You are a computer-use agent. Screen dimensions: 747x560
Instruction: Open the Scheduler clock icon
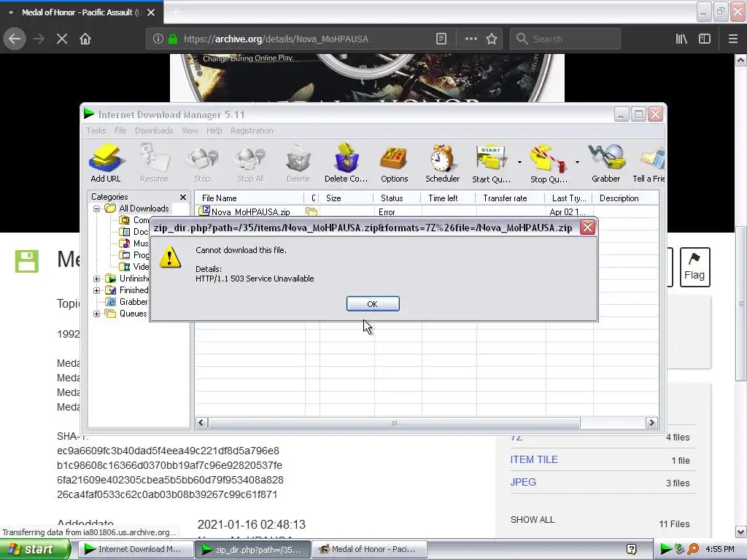(443, 163)
